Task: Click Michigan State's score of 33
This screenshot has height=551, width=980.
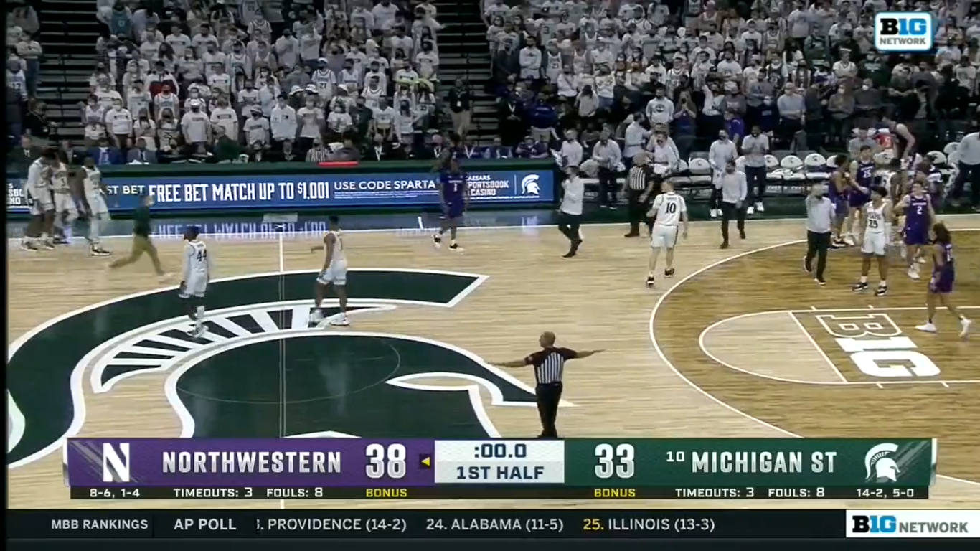Action: [x=614, y=461]
